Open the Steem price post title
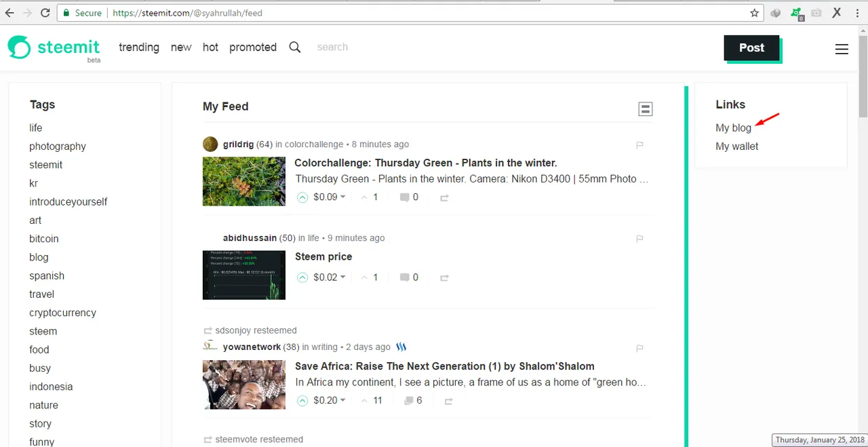This screenshot has height=447, width=868. 323,256
